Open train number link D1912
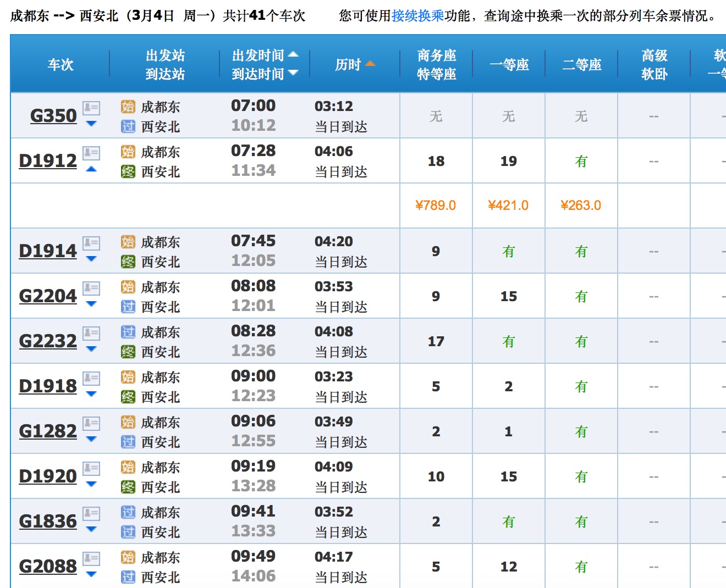 coord(48,161)
